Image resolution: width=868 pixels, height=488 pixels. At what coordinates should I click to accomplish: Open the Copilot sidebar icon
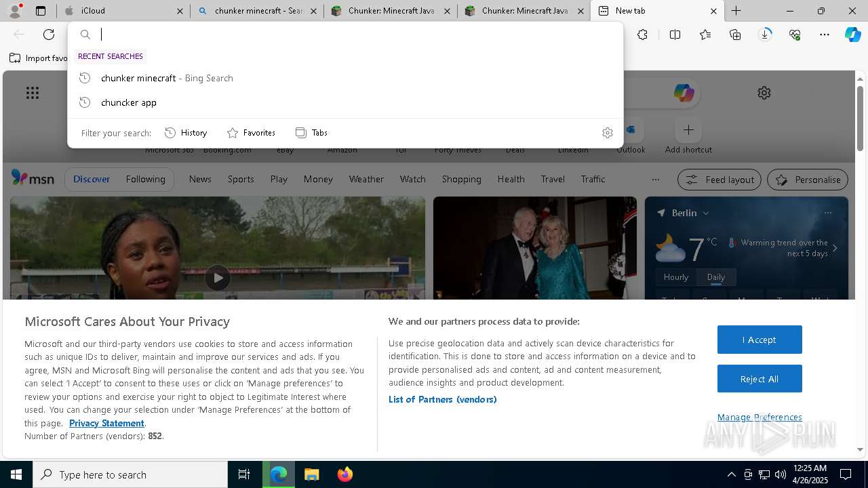pyautogui.click(x=853, y=35)
